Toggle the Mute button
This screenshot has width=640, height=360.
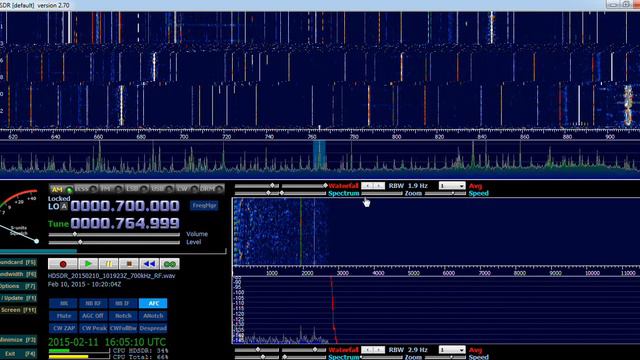(x=64, y=316)
